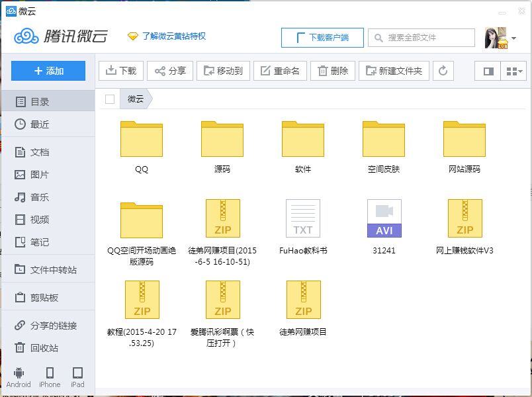Click the 微云 breadcrumb
This screenshot has height=397, width=532.
click(136, 99)
